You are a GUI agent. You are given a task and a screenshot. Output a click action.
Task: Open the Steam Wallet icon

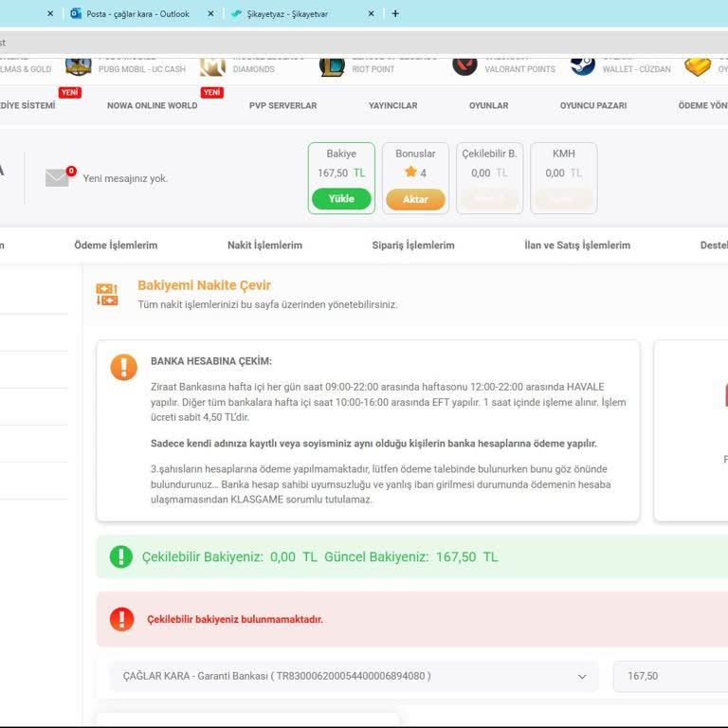click(x=583, y=65)
